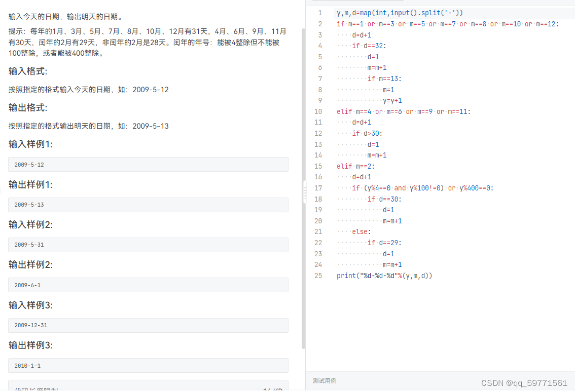Click line number 25 in the code gutter
Image resolution: width=575 pixels, height=392 pixels.
(x=318, y=276)
